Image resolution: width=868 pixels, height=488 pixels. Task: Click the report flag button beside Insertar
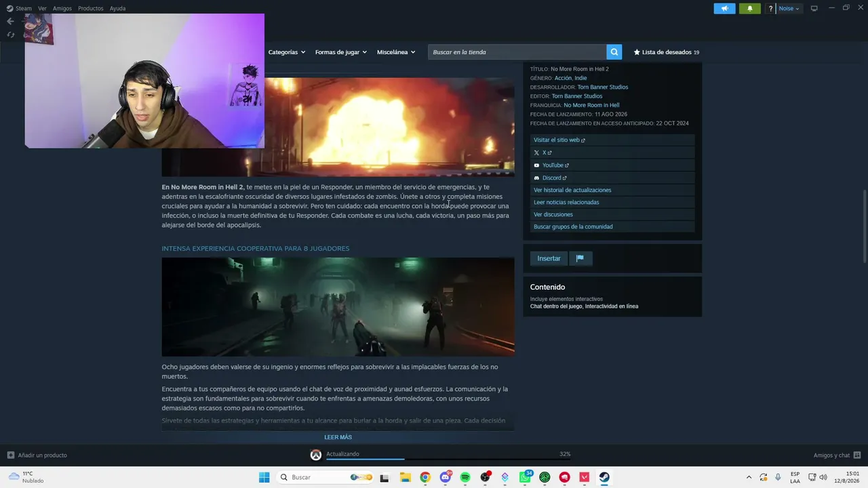point(580,258)
